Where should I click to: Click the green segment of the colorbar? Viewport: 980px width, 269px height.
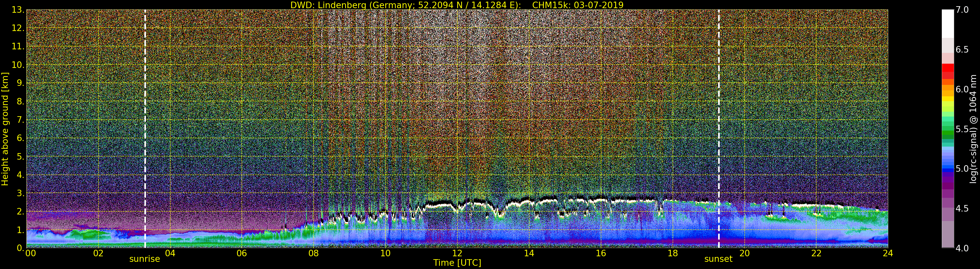(948, 133)
